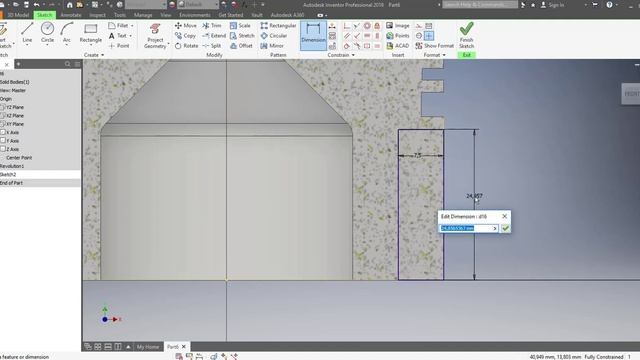Select the Move tool
Image resolution: width=640 pixels, height=360 pixels.
(186, 25)
